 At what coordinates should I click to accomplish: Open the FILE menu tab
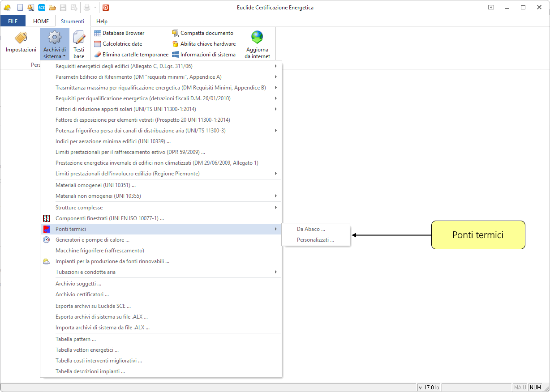13,21
